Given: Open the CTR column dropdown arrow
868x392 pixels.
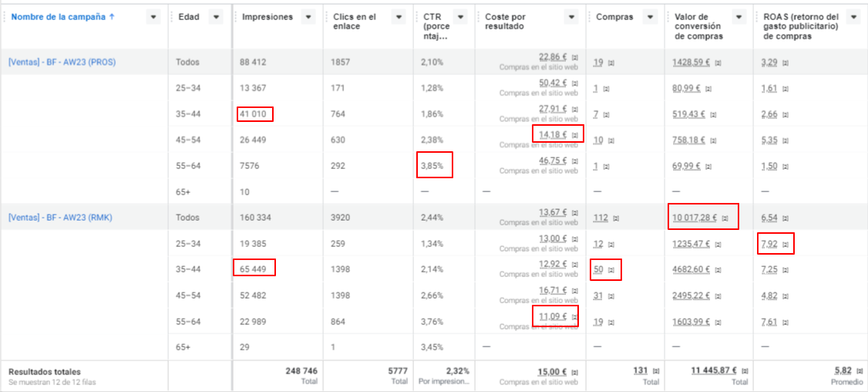Looking at the screenshot, I should tap(460, 17).
